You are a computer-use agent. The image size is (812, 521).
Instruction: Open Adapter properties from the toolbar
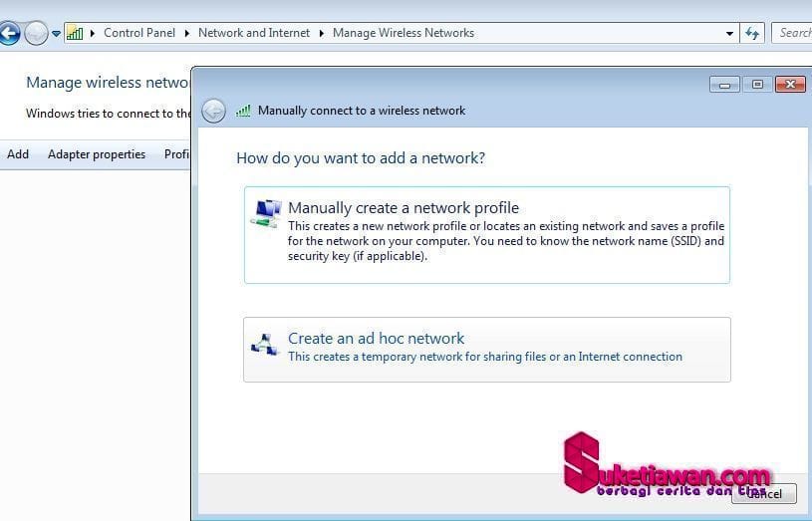97,154
